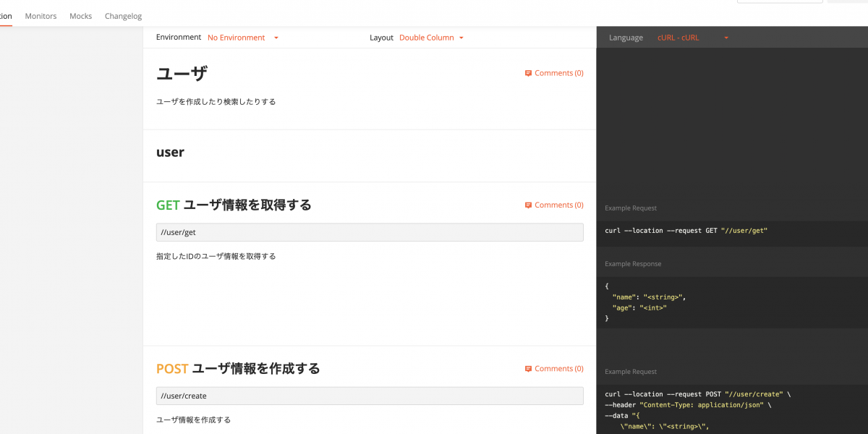Open the Changelog tab
Screen dimensions: 868x434
pos(123,16)
